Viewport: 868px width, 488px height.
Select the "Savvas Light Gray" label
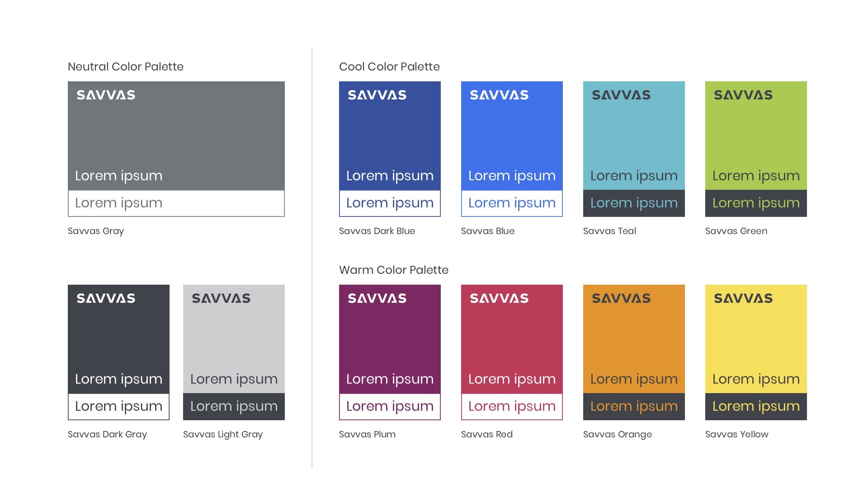tap(223, 435)
